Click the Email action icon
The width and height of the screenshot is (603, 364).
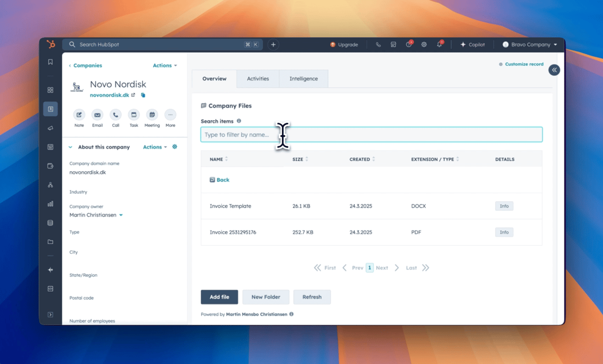[x=97, y=115]
